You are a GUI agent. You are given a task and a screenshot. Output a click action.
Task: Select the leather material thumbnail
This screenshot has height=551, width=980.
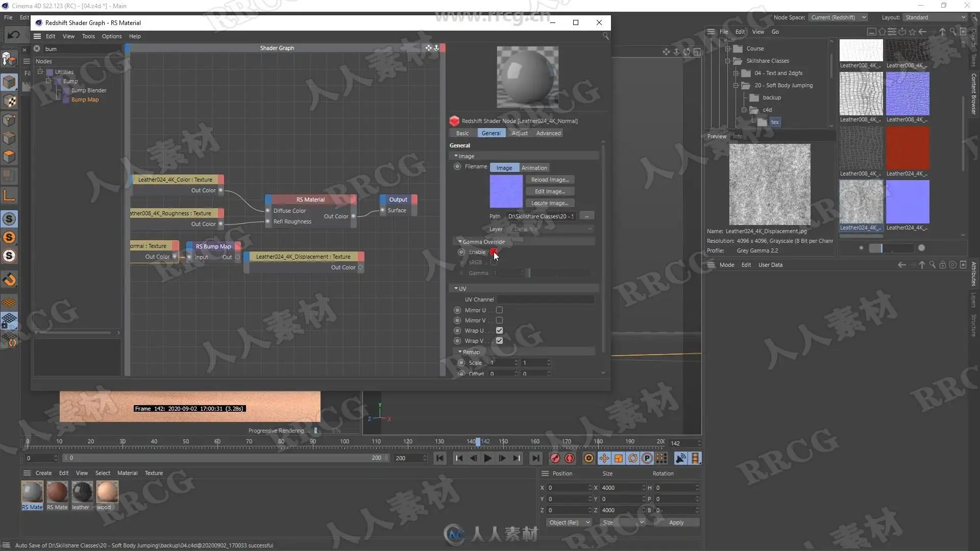pyautogui.click(x=82, y=492)
